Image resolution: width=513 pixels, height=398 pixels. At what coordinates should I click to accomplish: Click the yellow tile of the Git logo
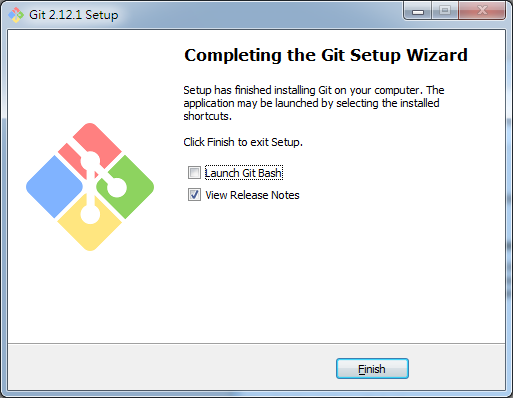pos(90,225)
